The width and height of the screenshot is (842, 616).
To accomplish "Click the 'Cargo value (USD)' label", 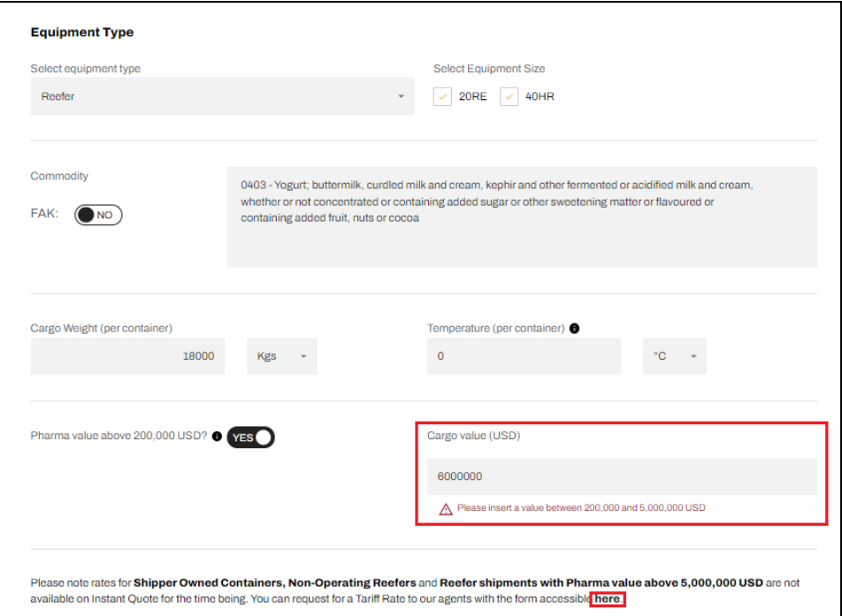I will pyautogui.click(x=474, y=436).
